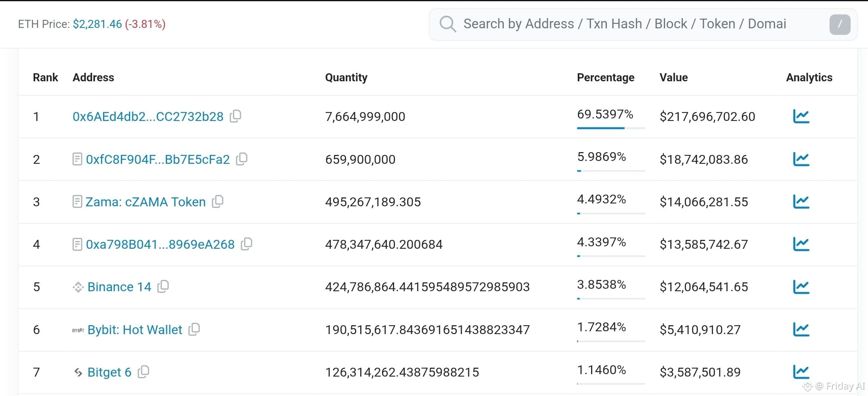The width and height of the screenshot is (868, 396).
Task: Select value $217,696,702.60
Action: point(707,116)
